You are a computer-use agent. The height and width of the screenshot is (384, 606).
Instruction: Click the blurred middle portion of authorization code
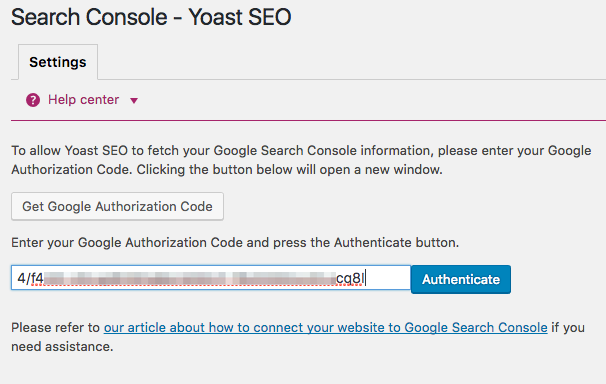(x=189, y=278)
